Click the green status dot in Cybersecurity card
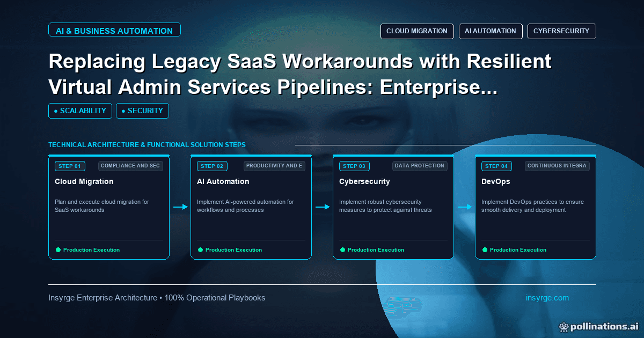 click(342, 249)
